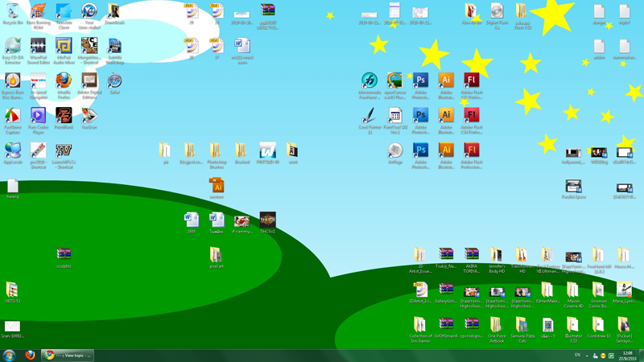Open the Word document named 2600
Viewport: 644px width, 362px height.
point(191,223)
